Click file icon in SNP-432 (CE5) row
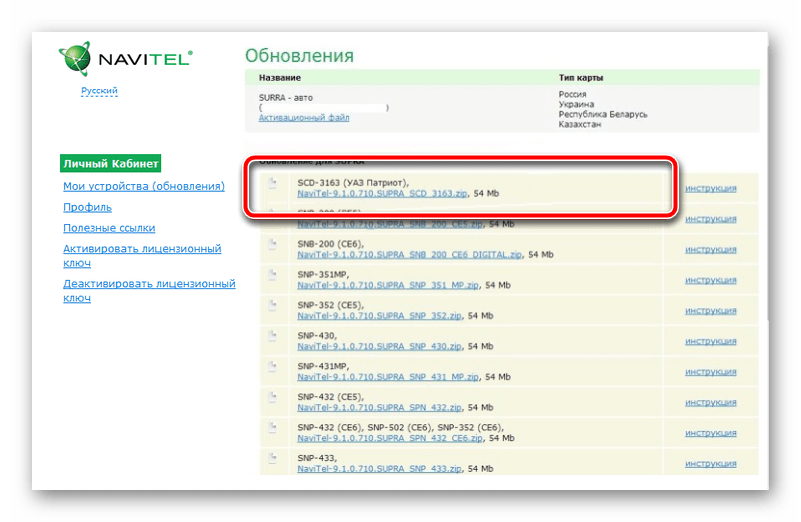 point(273,397)
